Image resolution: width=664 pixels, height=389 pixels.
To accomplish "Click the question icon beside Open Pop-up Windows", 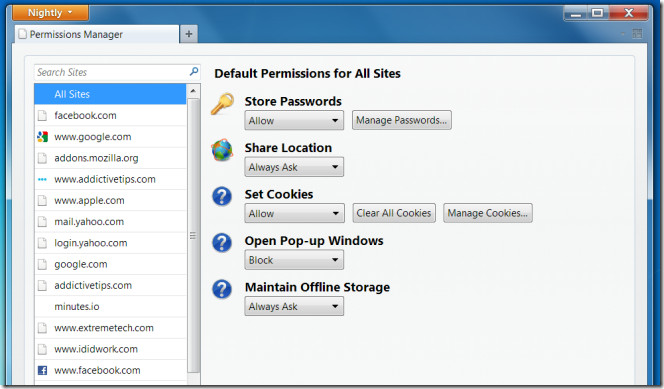I will (x=222, y=243).
